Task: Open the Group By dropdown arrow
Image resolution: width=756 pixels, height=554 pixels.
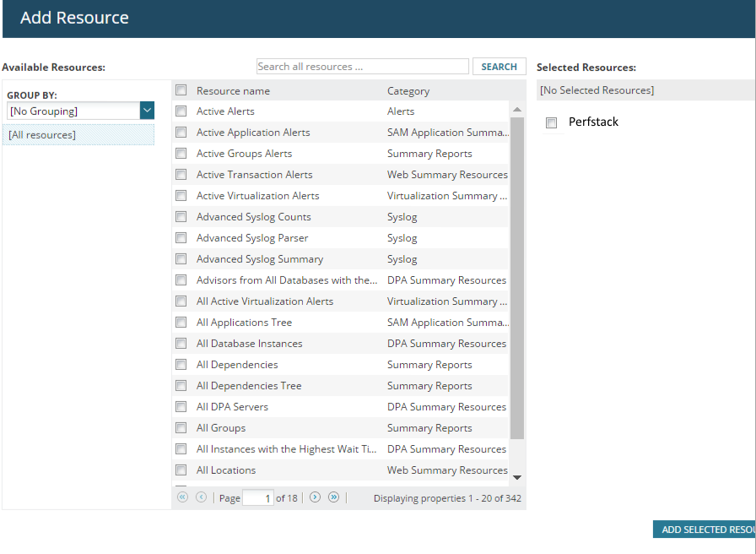Action: coord(147,111)
